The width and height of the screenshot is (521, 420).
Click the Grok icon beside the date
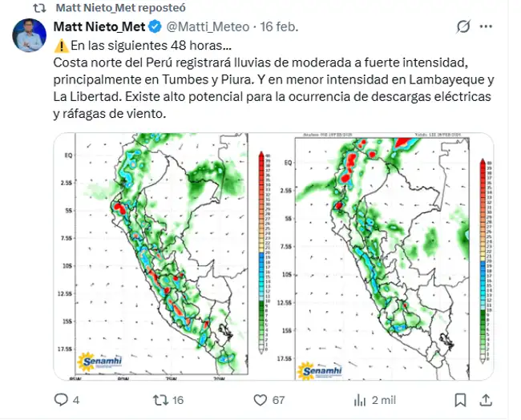pos(462,27)
